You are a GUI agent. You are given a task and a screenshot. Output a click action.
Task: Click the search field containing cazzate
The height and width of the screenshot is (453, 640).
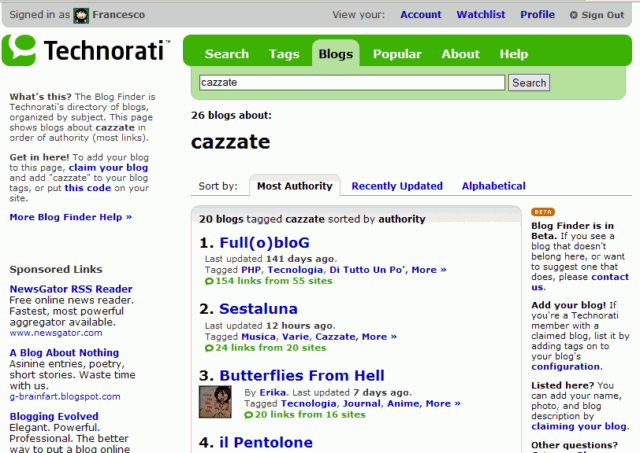(x=352, y=82)
